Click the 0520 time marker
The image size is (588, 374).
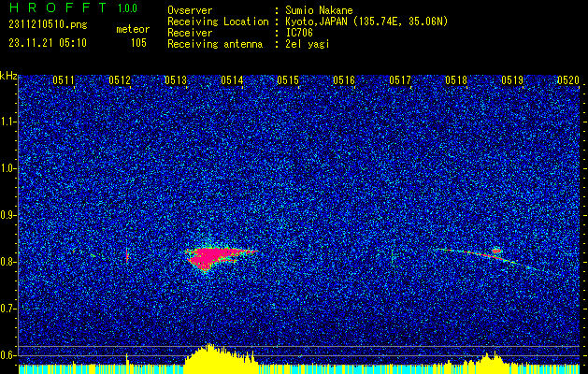tap(568, 80)
